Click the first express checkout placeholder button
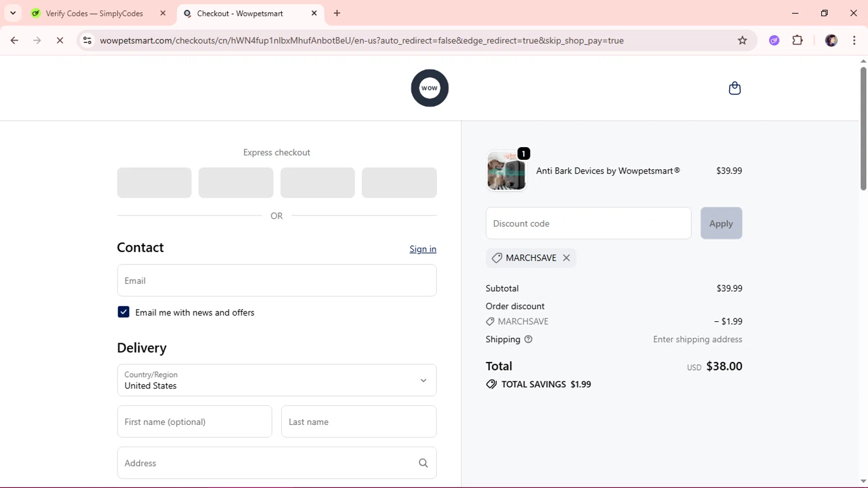868x488 pixels. coord(155,183)
